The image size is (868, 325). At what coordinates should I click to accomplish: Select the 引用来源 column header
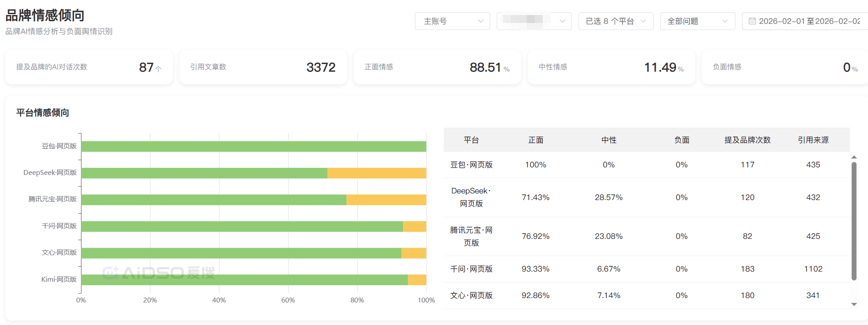point(813,140)
